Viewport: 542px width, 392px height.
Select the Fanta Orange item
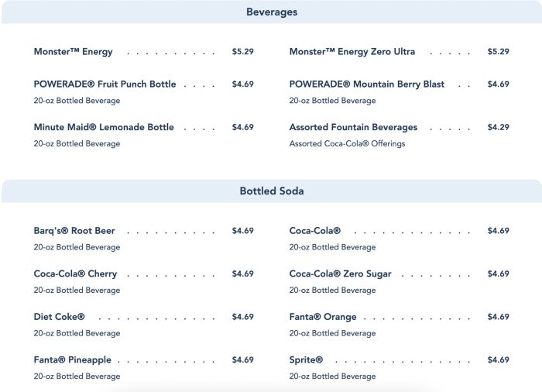[323, 317]
